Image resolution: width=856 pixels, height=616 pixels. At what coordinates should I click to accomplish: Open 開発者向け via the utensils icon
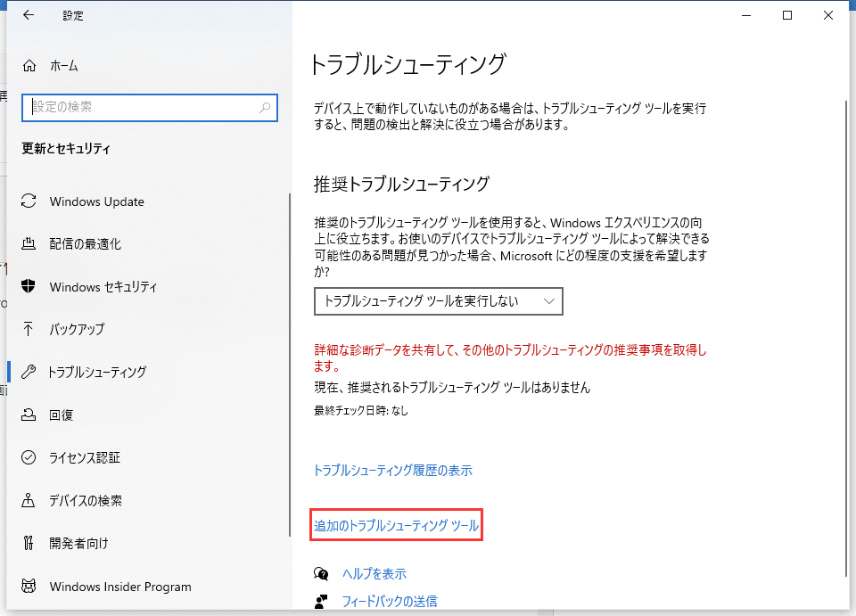29,544
